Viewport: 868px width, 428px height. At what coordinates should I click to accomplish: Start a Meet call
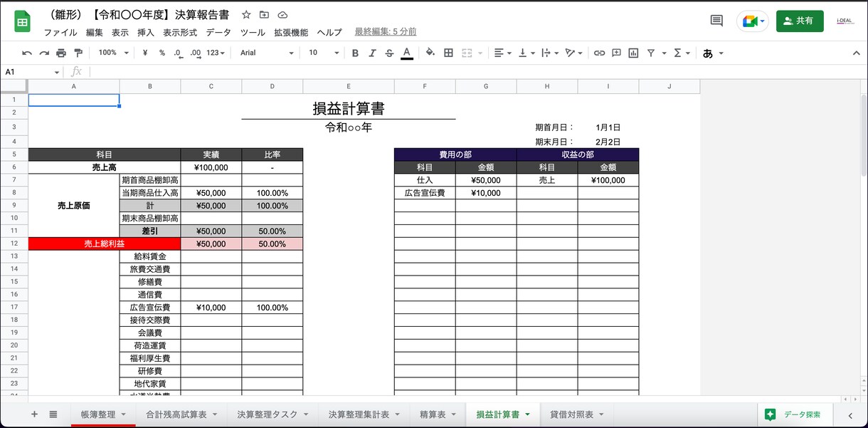click(x=753, y=21)
